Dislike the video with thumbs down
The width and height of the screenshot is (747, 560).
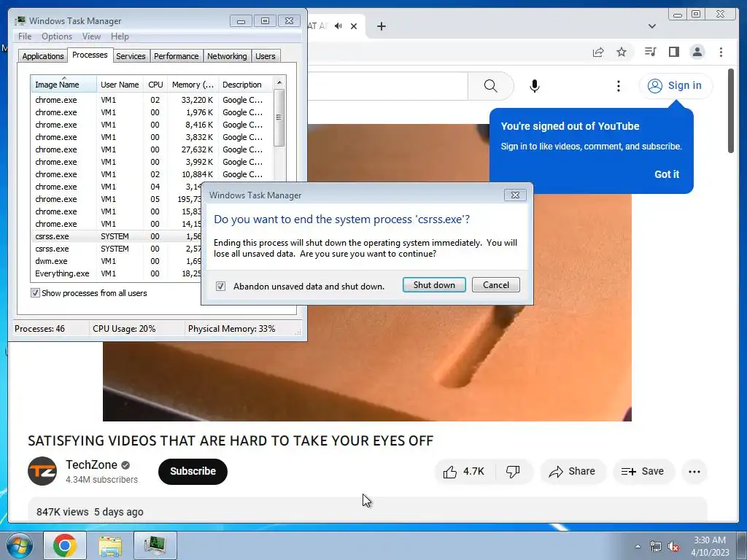(513, 472)
